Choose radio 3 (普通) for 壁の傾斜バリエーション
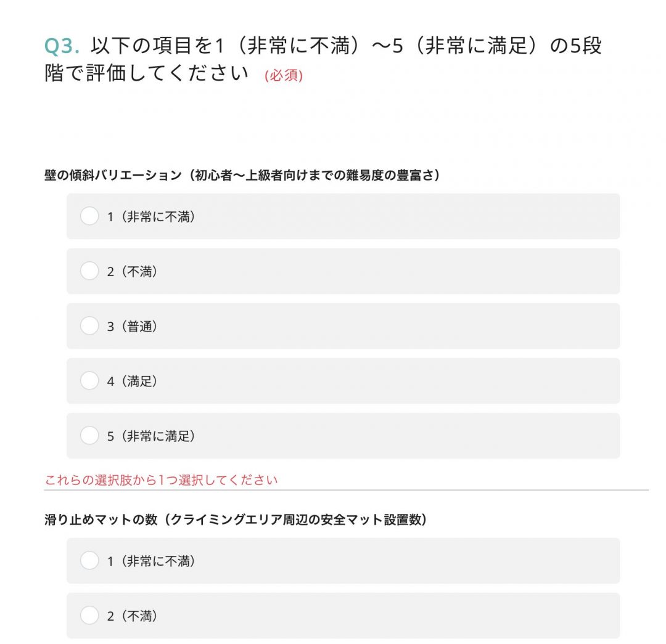Screen dimensions: 666x644 tap(89, 325)
